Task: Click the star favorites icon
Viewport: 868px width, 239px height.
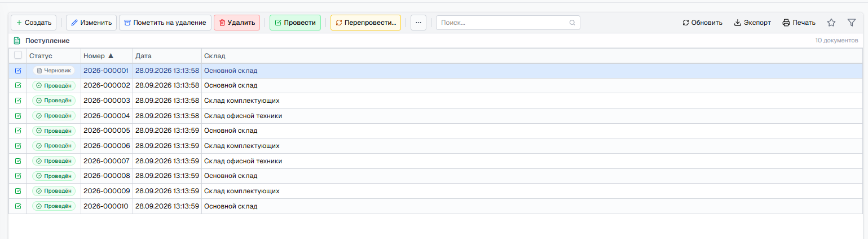Action: 831,23
